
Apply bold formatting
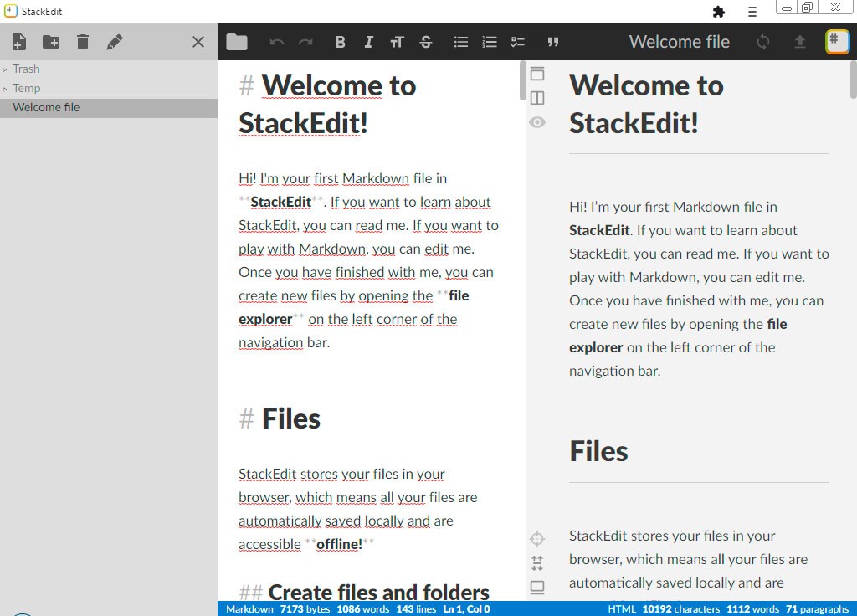pyautogui.click(x=340, y=42)
